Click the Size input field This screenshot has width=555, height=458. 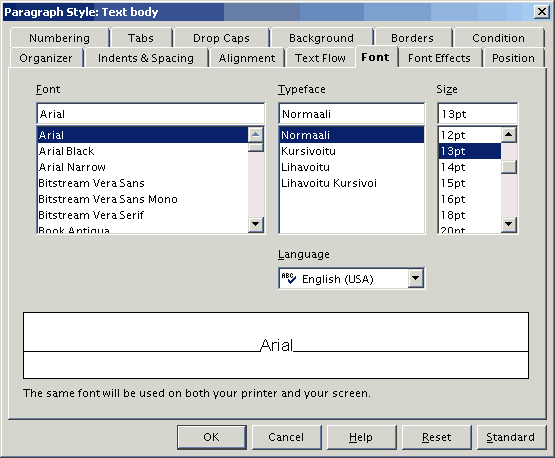pos(477,114)
